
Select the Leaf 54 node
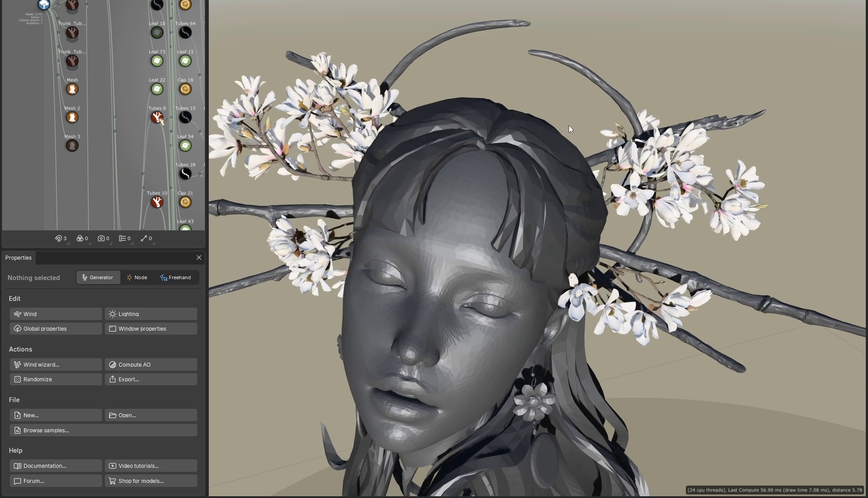point(185,146)
